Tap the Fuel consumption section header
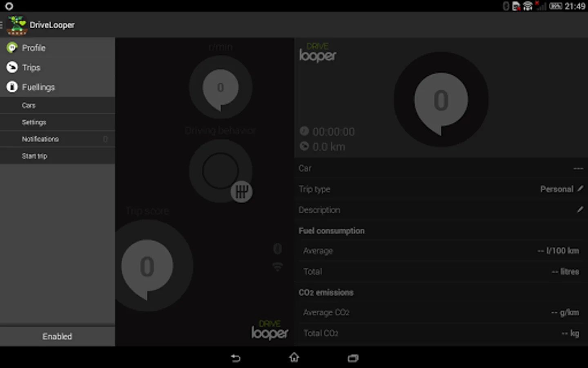Viewport: 588px width, 368px height. point(332,231)
